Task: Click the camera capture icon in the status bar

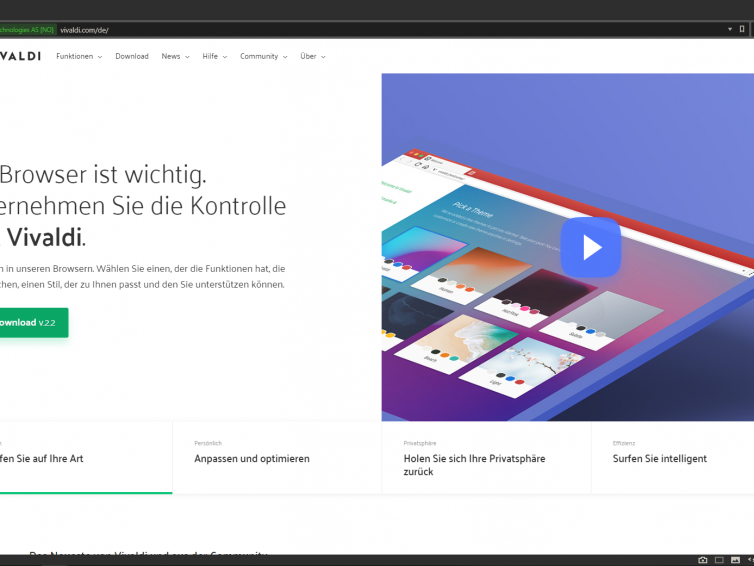Action: point(703,560)
